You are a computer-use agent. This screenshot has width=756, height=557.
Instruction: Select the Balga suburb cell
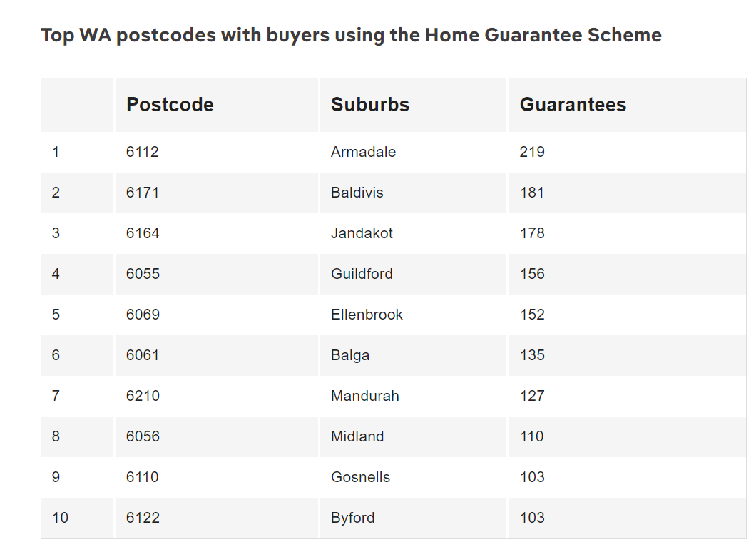click(350, 355)
